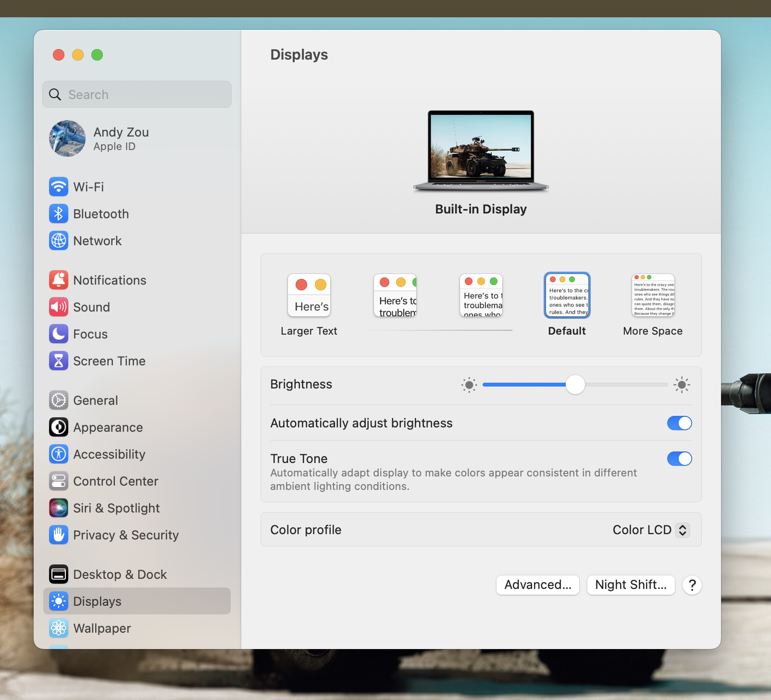Screen dimensions: 771x700
Task: Click the "Screen Time" label in sidebar
Action: click(109, 361)
